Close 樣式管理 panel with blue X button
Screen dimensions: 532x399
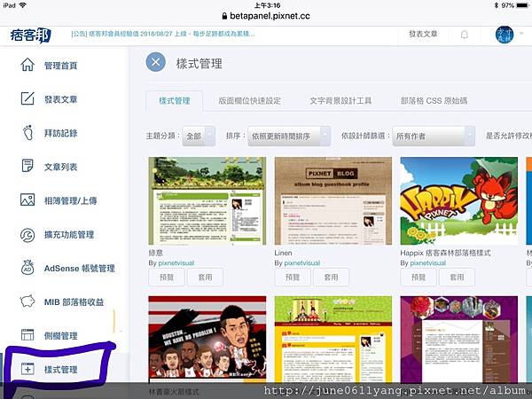[x=155, y=62]
